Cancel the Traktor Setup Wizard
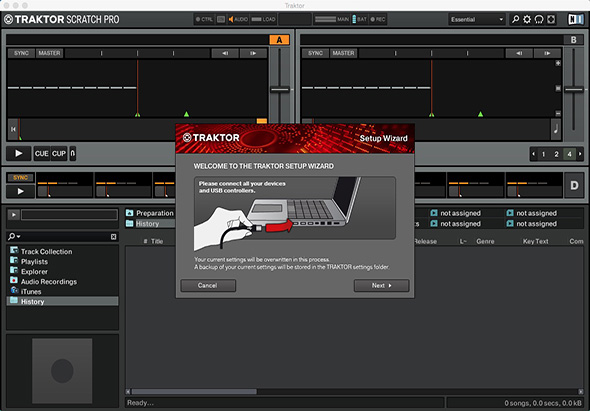Screen dimensions: 590x411 (208, 286)
